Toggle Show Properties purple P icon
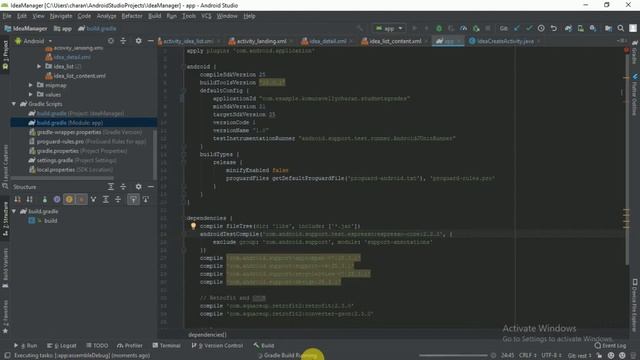 [x=57, y=199]
